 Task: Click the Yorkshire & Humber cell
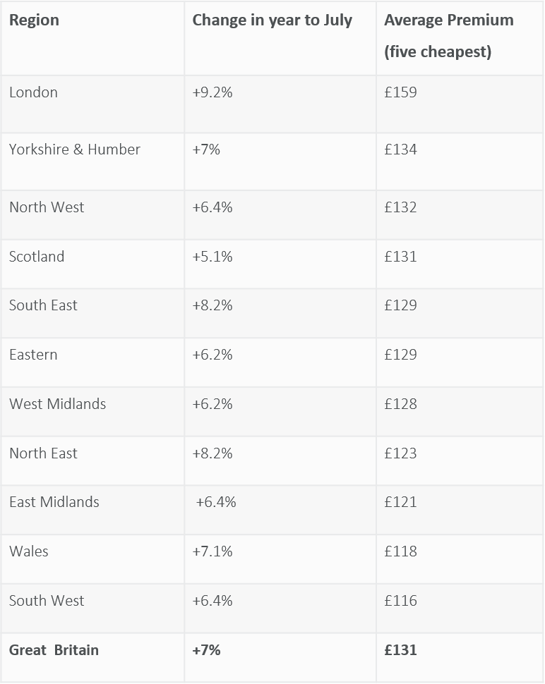click(75, 150)
